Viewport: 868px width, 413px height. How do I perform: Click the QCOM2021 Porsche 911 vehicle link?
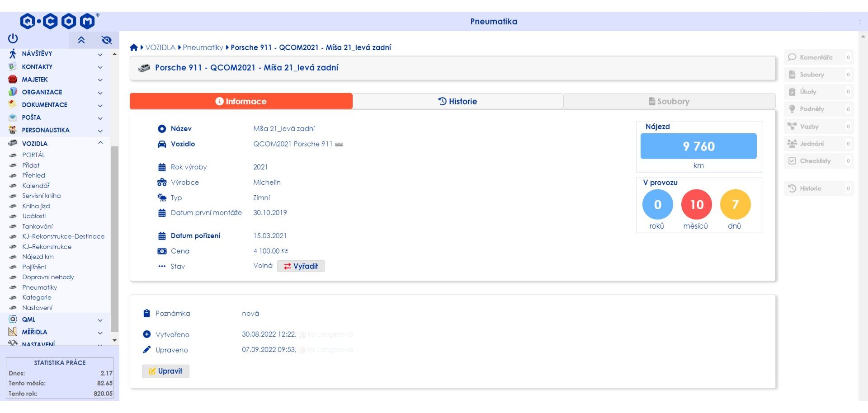pyautogui.click(x=292, y=144)
